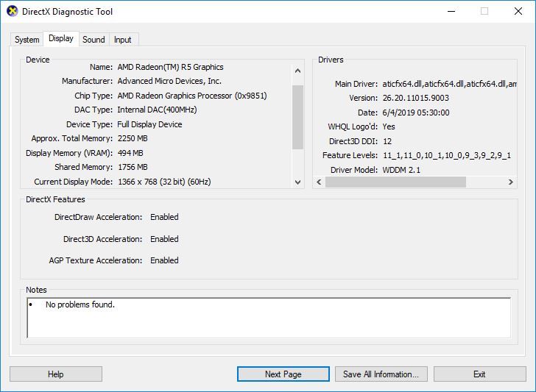Screen dimensions: 536x392
Task: Click the 'Internal DAC(400MHz)' value
Action: coord(157,110)
